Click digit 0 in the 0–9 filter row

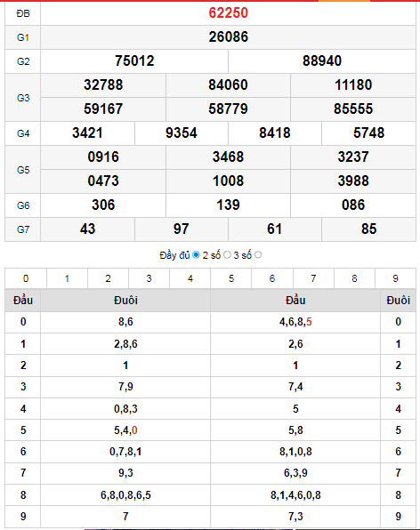pos(26,278)
